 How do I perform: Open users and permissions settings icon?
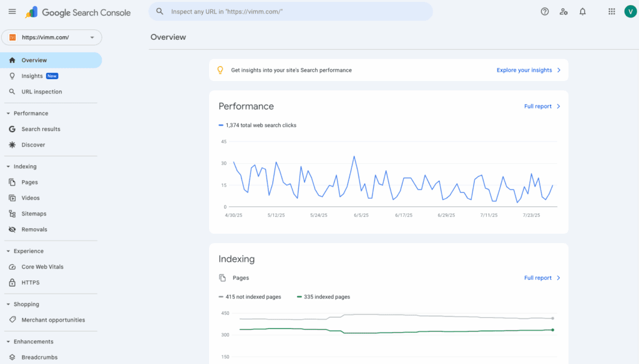coord(563,11)
